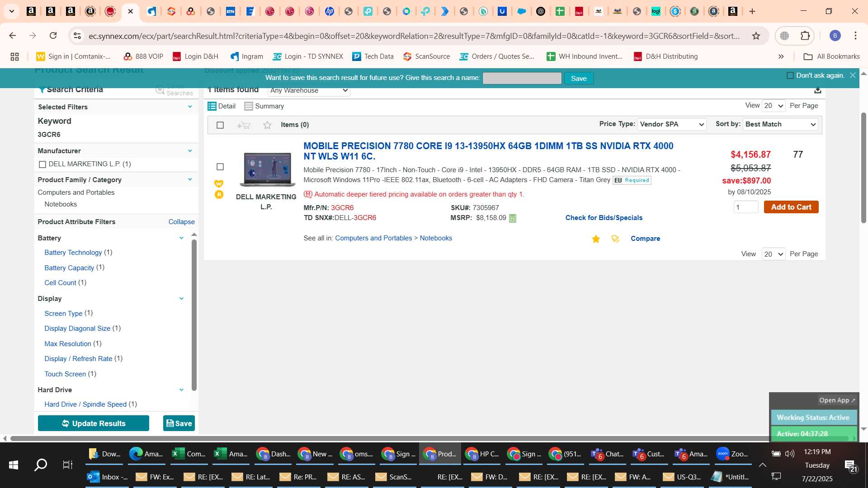This screenshot has height=488, width=868.
Task: Open Login D&H bookmark
Action: (x=196, y=56)
